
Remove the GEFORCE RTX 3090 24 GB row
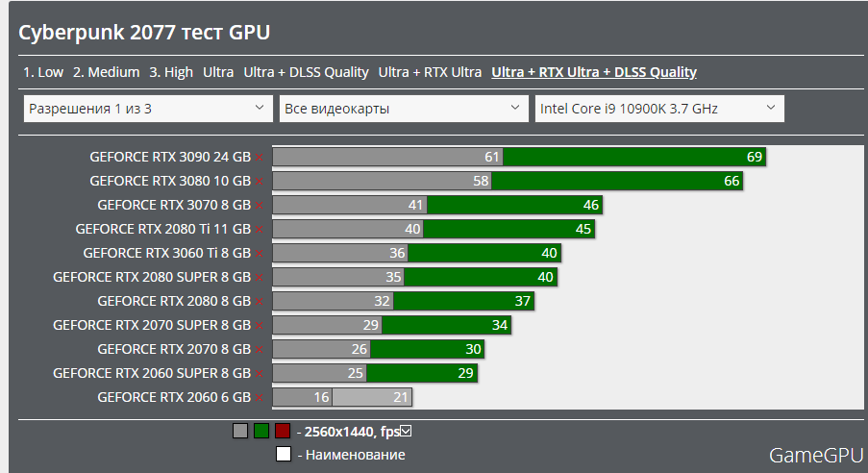tap(259, 157)
